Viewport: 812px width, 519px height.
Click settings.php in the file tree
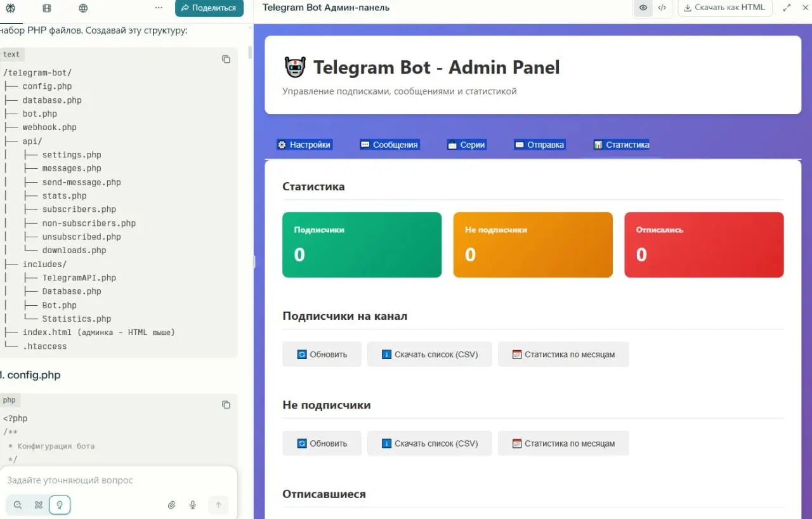72,155
